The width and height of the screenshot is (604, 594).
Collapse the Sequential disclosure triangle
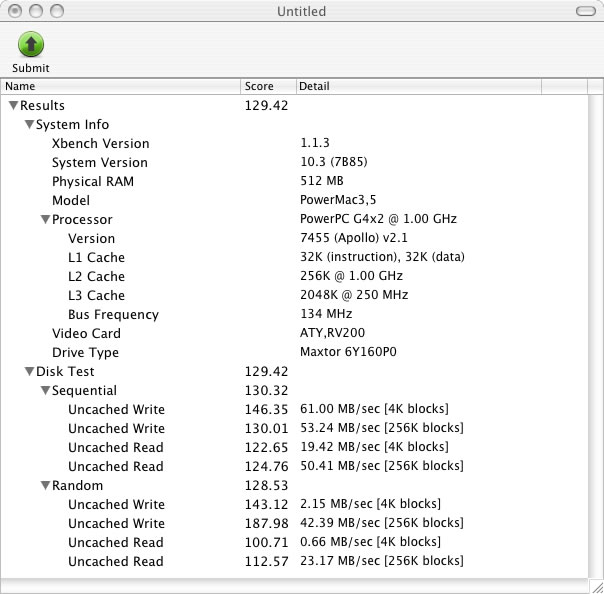[x=45, y=390]
